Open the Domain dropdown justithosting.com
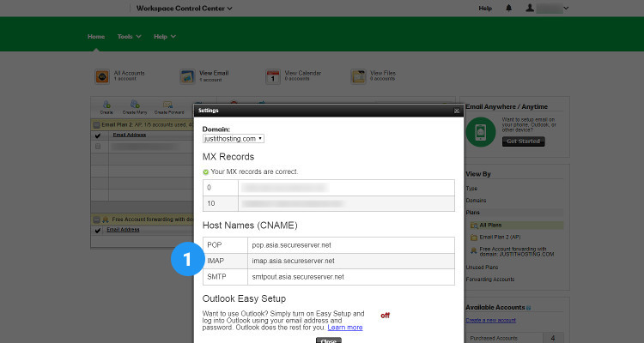644x343 pixels. [x=234, y=139]
